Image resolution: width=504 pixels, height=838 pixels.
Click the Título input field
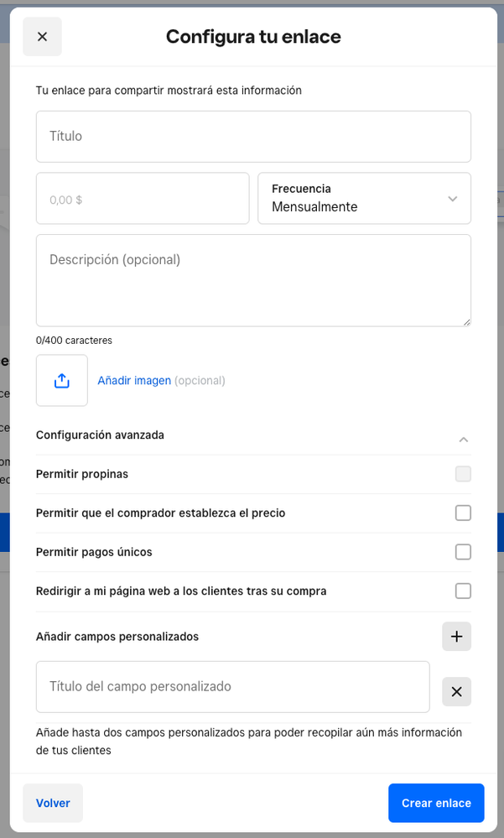(x=253, y=137)
